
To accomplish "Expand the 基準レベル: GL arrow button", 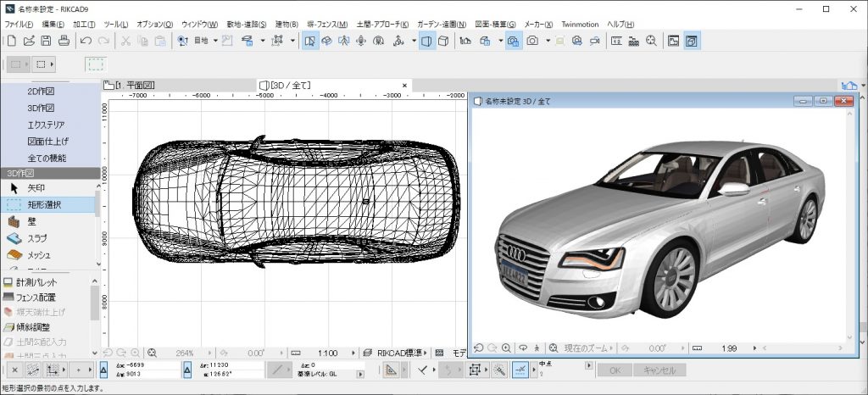I will [360, 375].
